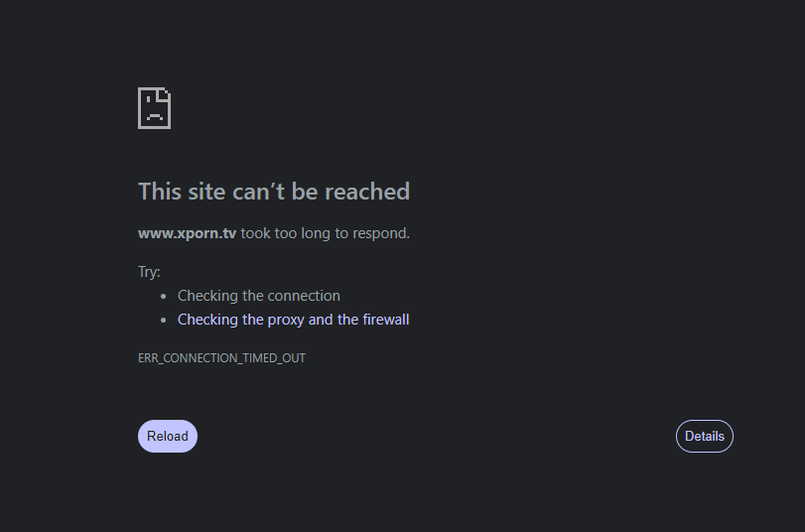Click the 'This site can't be reached' heading
Viewport: 805px width, 532px height.
[x=274, y=191]
